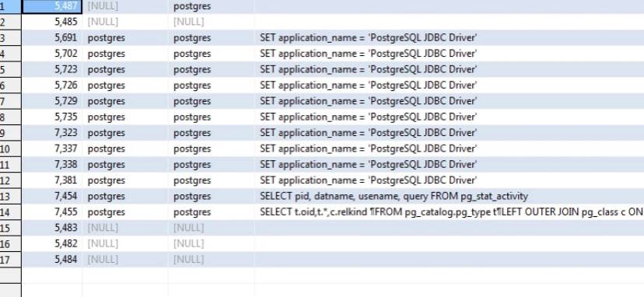644x297 pixels.
Task: Click the query cell in row 7,338
Action: 449,164
